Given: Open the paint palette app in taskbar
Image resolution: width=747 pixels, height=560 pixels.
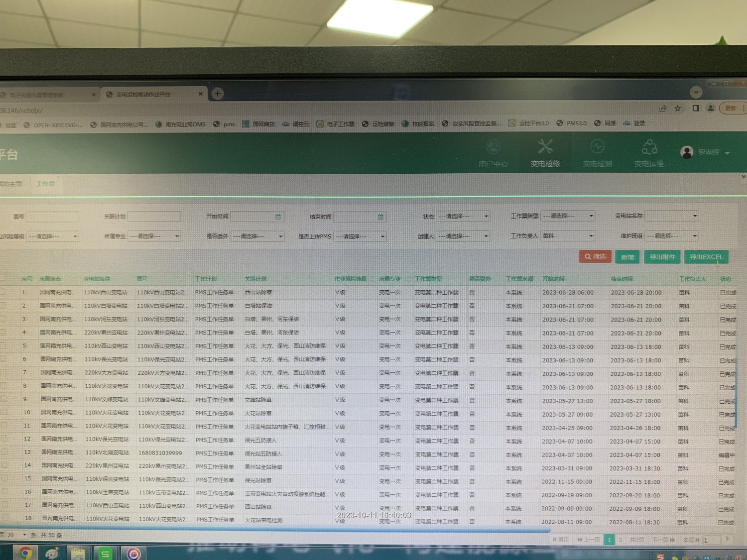Looking at the screenshot, I should pos(52,553).
